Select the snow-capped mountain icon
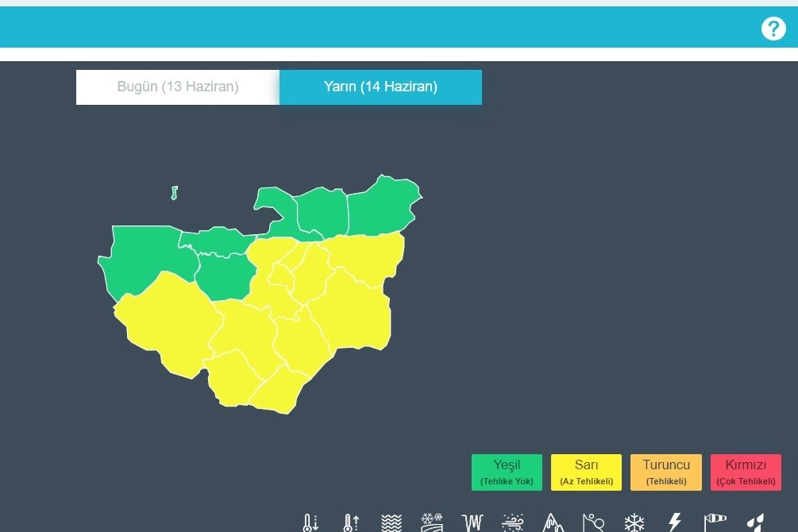 tap(553, 522)
